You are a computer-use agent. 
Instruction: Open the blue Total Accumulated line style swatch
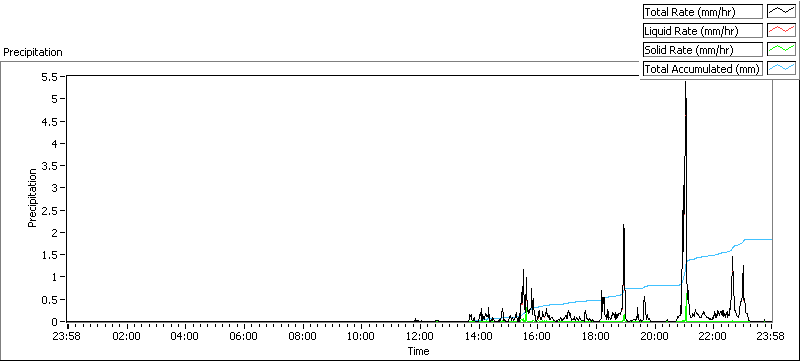coord(782,69)
